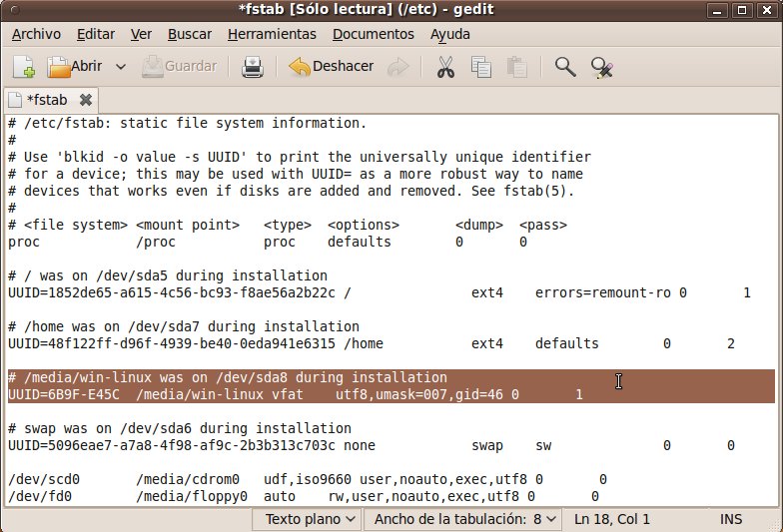Click the 'UUID=48f122ff' home partition line
Image resolution: width=783 pixels, height=532 pixels.
click(372, 343)
